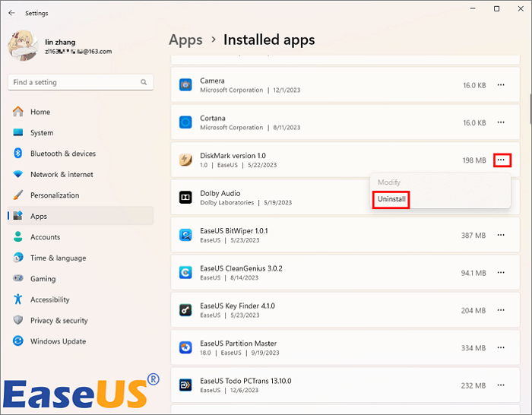
Task: Click the Gaming controller icon
Action: coord(18,279)
